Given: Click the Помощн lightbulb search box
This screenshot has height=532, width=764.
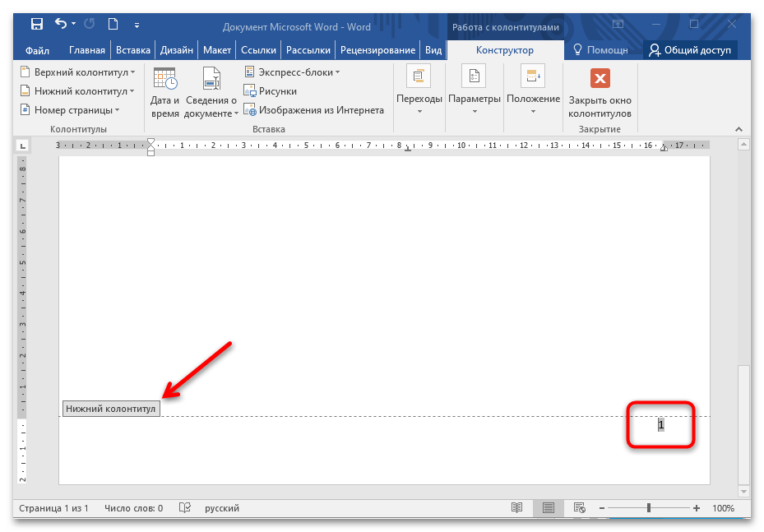Looking at the screenshot, I should 600,50.
